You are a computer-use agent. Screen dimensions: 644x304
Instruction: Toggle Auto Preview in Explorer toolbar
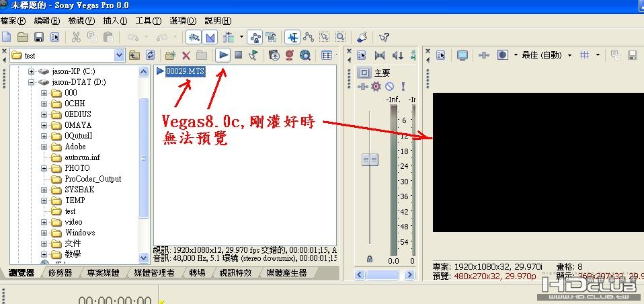pos(253,55)
